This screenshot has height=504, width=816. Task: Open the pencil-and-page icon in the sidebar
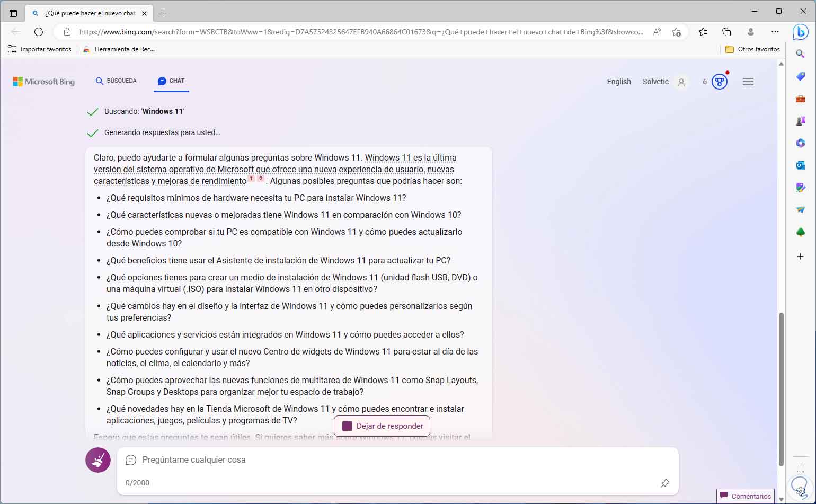(x=800, y=188)
